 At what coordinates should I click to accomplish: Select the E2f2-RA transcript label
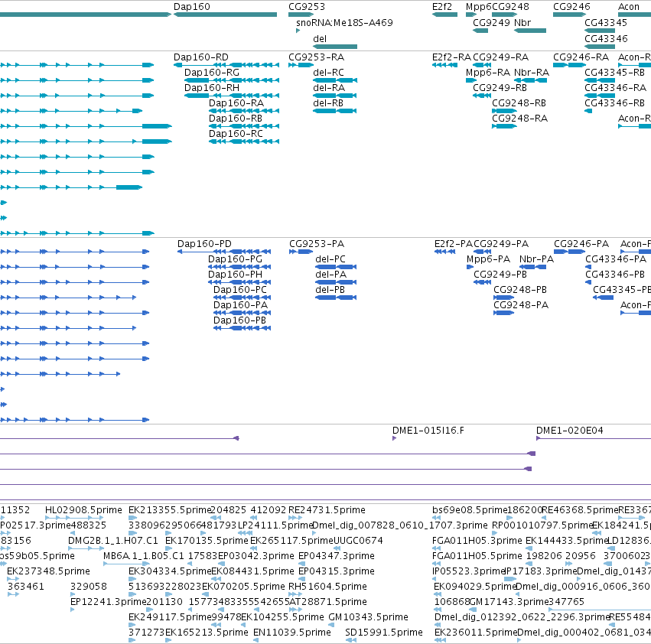[451, 57]
